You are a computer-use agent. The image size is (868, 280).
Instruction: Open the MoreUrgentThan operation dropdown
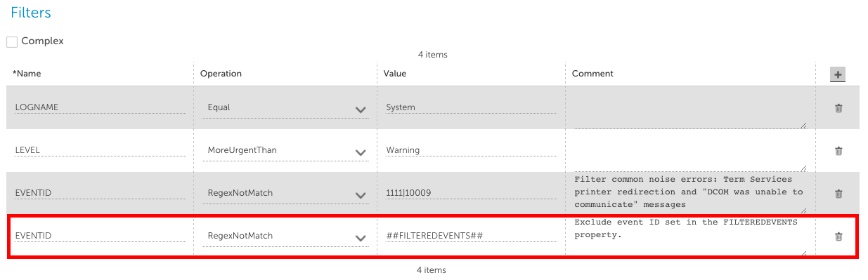(286, 151)
